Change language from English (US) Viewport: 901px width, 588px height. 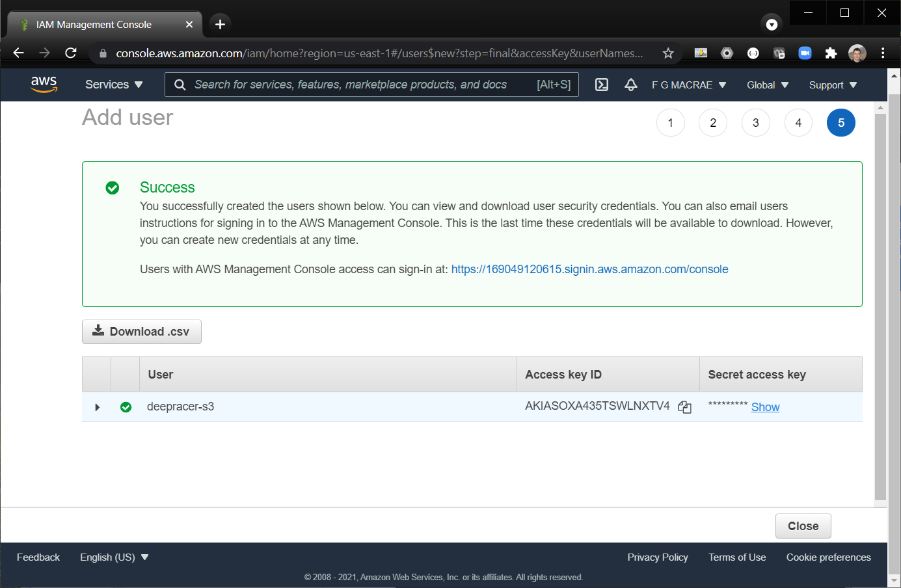pyautogui.click(x=114, y=557)
